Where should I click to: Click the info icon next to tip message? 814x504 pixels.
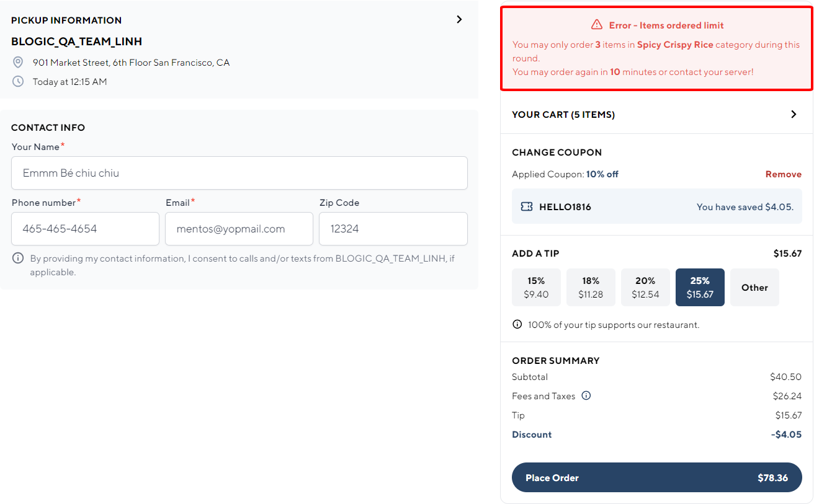[x=517, y=324]
